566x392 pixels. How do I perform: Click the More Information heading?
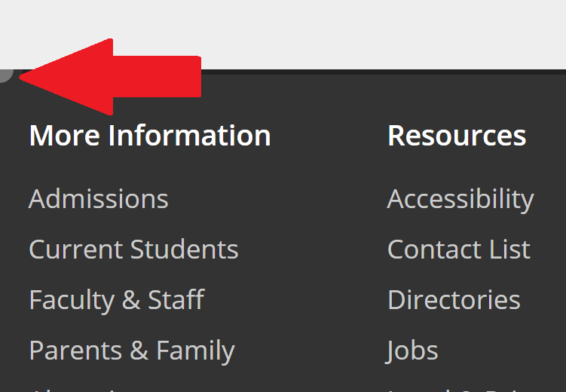pyautogui.click(x=149, y=136)
